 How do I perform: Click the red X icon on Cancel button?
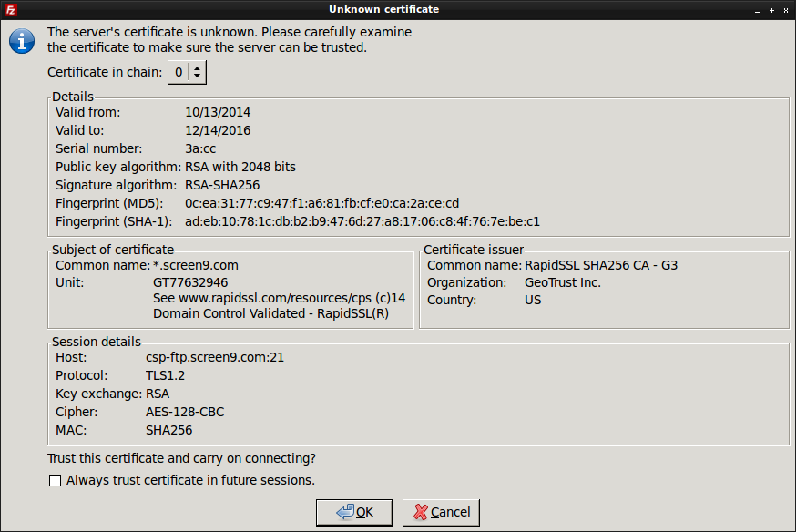[x=421, y=512]
